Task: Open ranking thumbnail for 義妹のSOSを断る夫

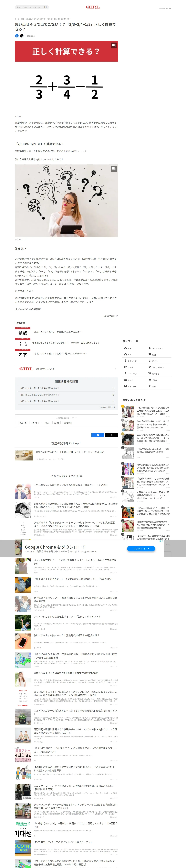Action: coord(128,439)
